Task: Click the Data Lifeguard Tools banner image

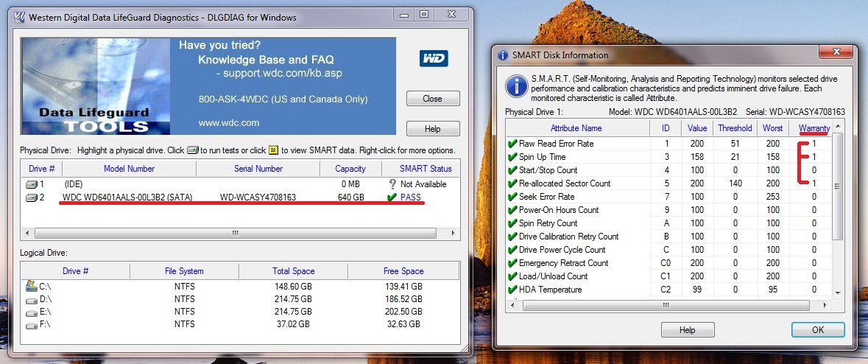Action: [x=208, y=86]
